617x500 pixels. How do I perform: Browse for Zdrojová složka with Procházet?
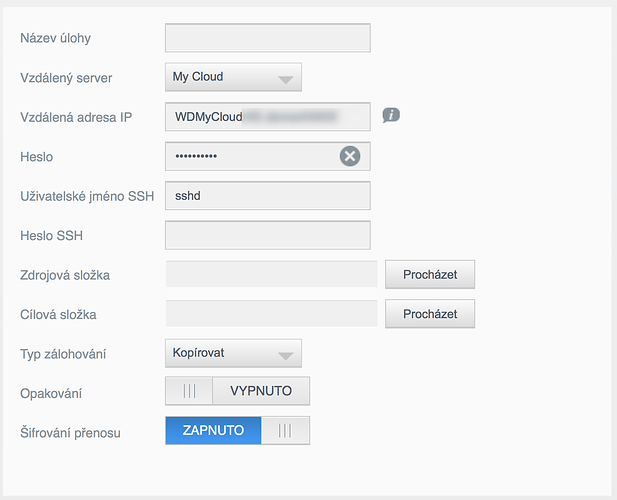coord(430,274)
